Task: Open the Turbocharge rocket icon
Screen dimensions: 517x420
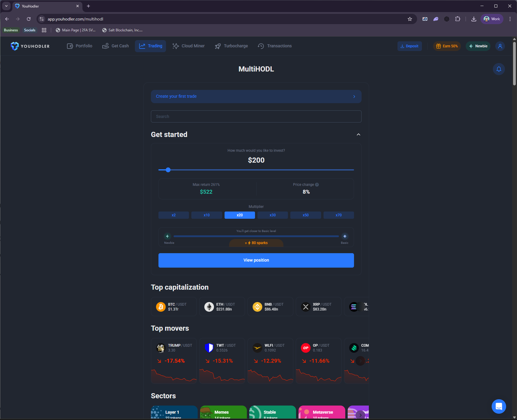Action: [x=218, y=46]
